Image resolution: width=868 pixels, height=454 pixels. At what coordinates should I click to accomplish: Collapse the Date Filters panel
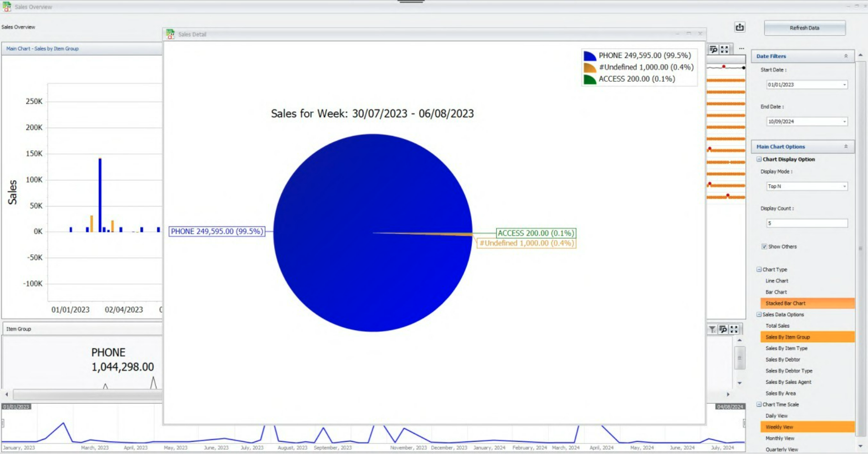pyautogui.click(x=846, y=56)
